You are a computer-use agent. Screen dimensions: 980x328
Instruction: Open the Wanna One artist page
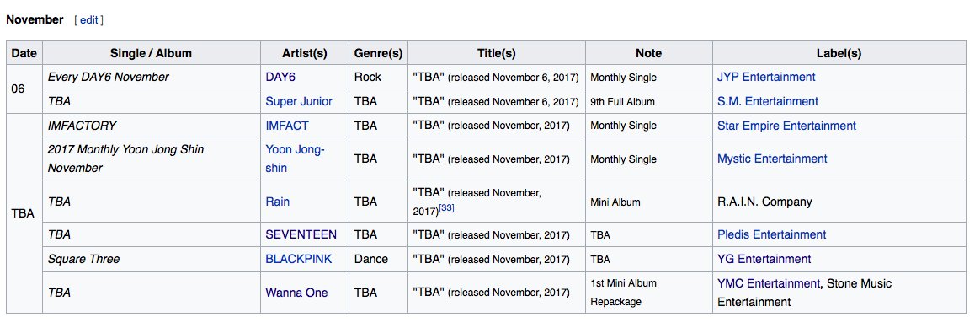coord(296,293)
